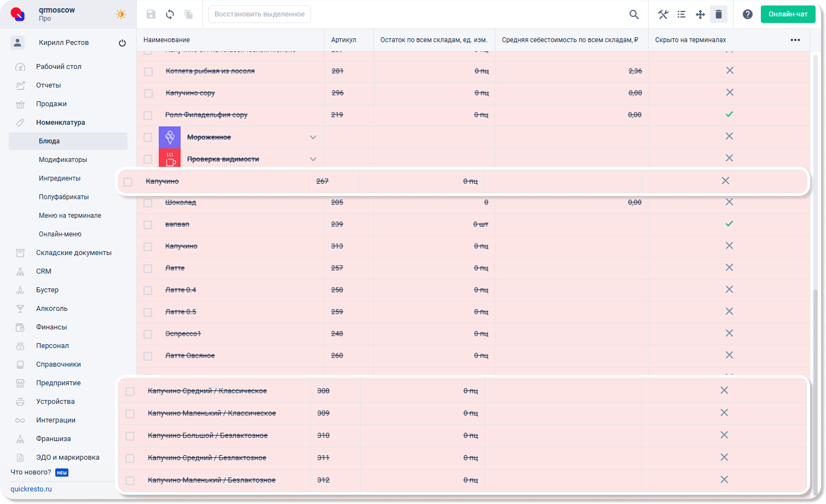Open Финансы section in sidebar
This screenshot has height=504, width=826.
(x=51, y=327)
